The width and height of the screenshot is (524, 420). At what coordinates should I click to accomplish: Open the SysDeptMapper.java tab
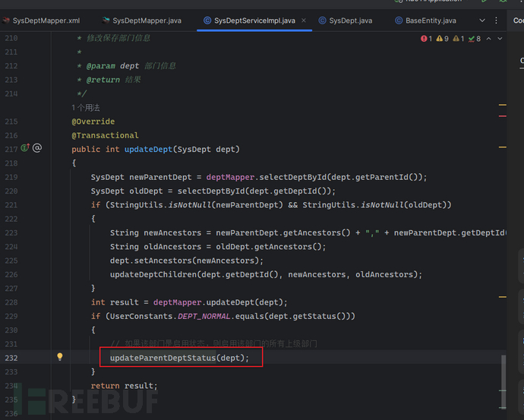pos(142,21)
